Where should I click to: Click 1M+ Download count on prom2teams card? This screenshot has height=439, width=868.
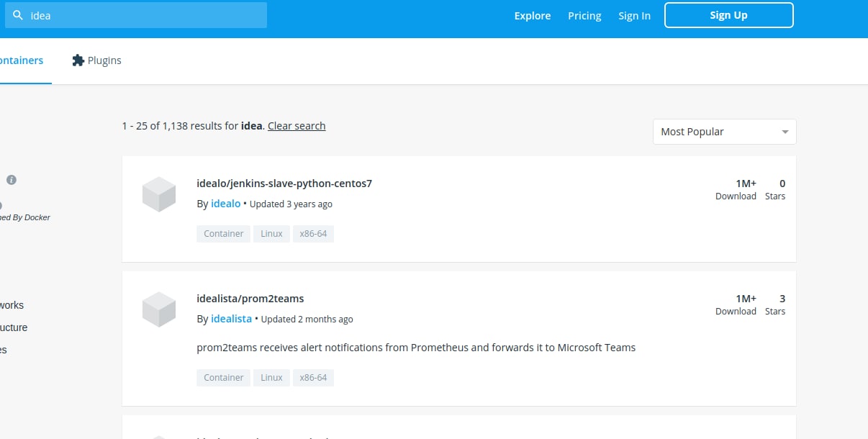pos(736,304)
